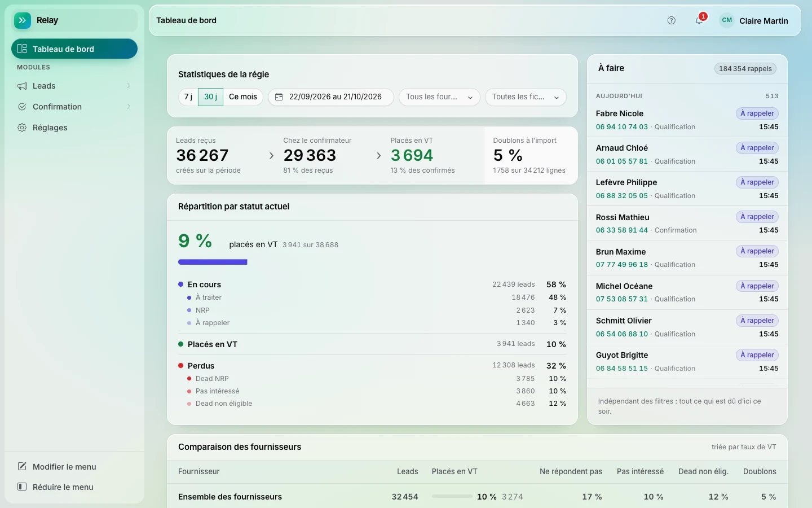This screenshot has height=508, width=812.
Task: Click the Fournisseur column header
Action: click(x=199, y=472)
